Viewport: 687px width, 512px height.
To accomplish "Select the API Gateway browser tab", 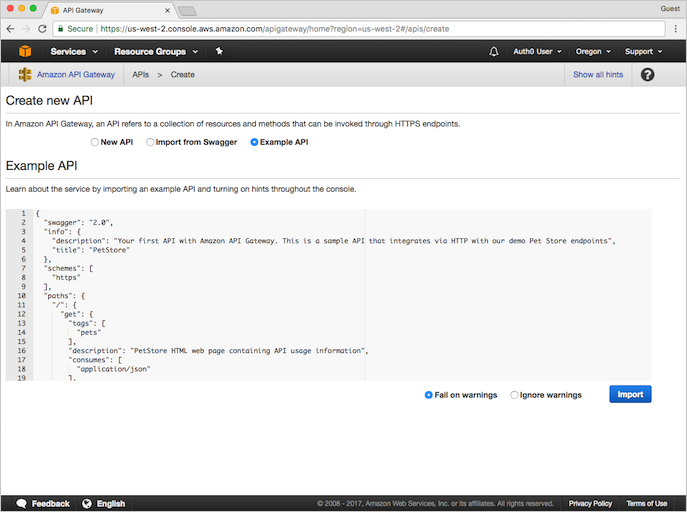I will pos(110,11).
